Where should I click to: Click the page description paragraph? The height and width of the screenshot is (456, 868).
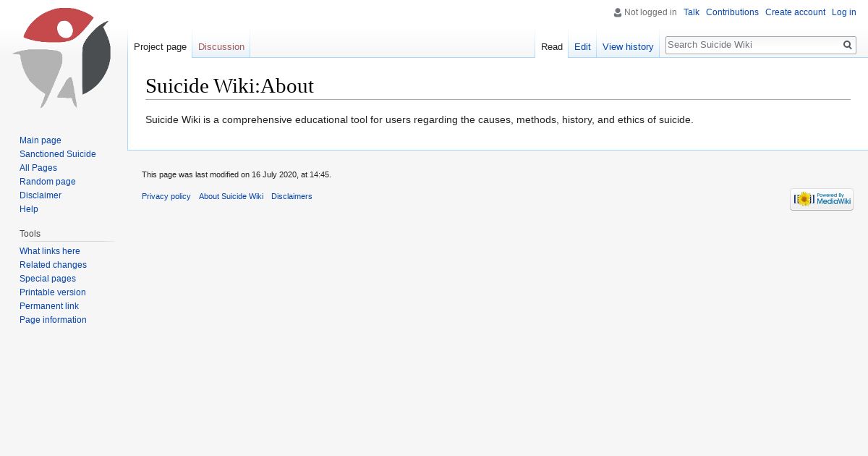420,119
